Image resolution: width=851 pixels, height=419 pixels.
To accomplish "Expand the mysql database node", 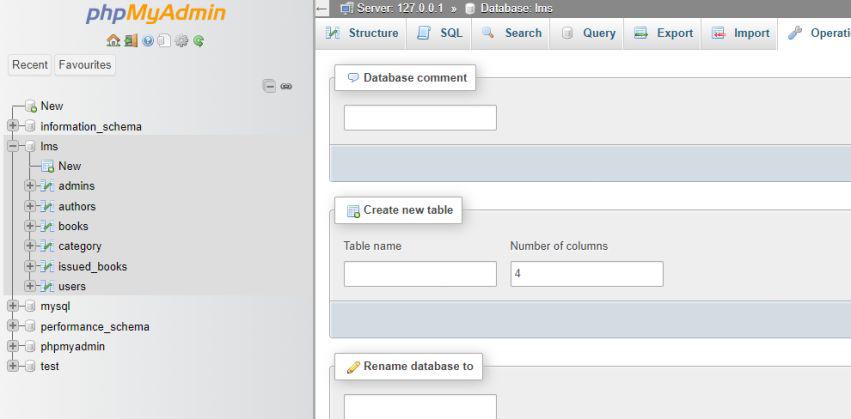I will (12, 306).
